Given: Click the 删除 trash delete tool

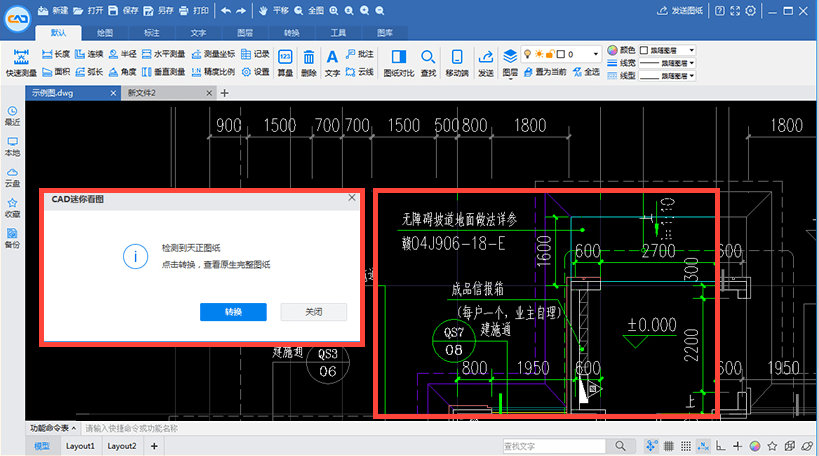Looking at the screenshot, I should click(x=309, y=63).
